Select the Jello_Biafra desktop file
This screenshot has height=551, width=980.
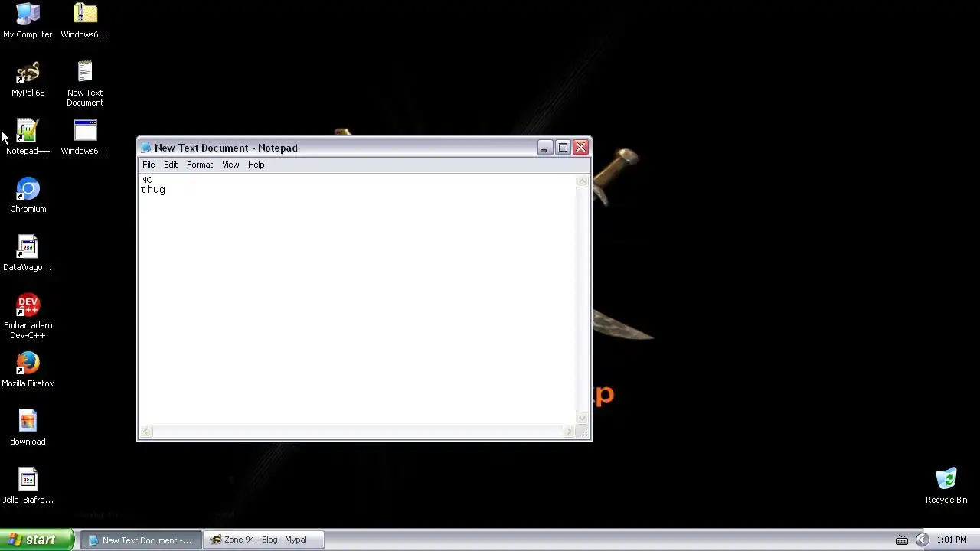click(x=28, y=486)
